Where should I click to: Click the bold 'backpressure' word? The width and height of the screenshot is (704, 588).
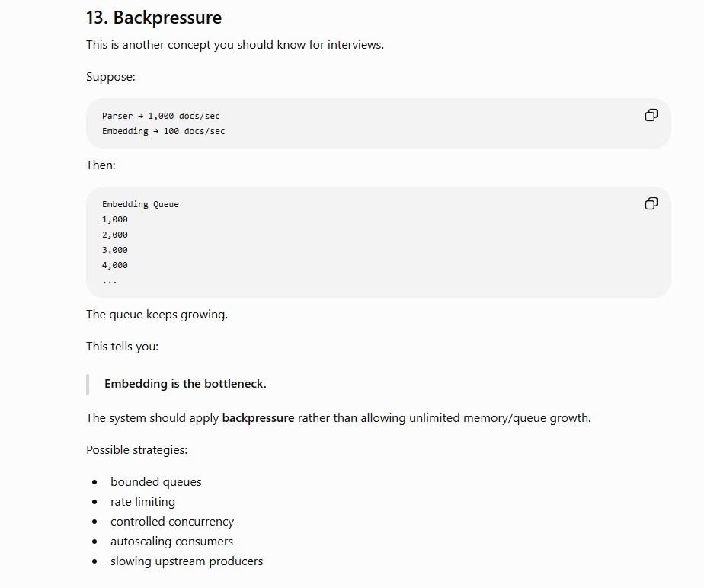(x=258, y=418)
